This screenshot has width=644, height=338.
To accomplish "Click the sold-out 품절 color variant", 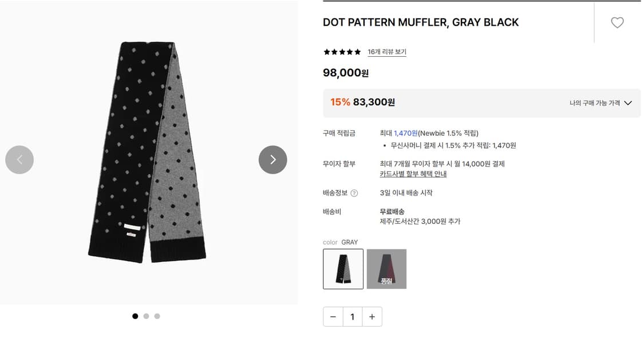I will click(386, 268).
